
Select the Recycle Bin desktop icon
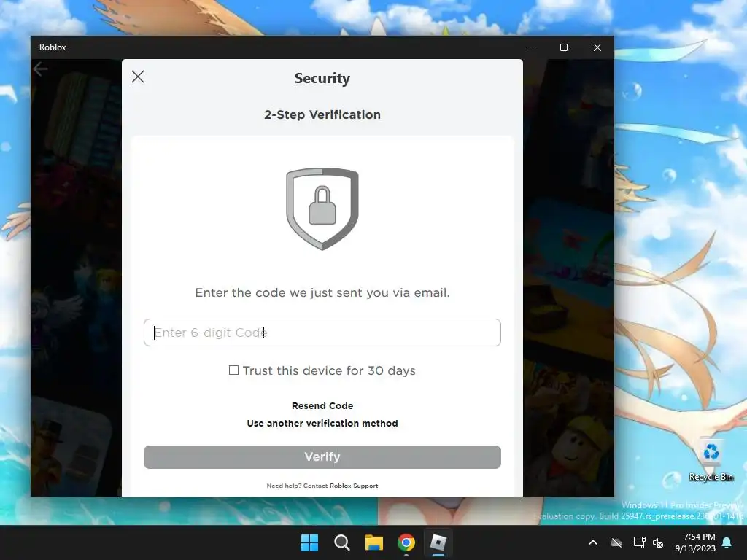[x=711, y=461]
